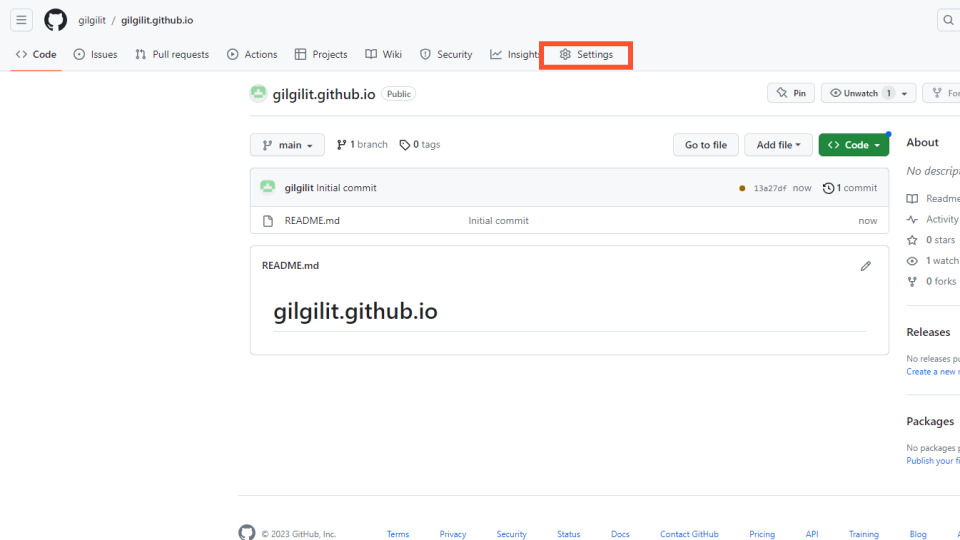The height and width of the screenshot is (540, 960).
Task: Click the README.md heading in preview box
Action: tap(290, 266)
